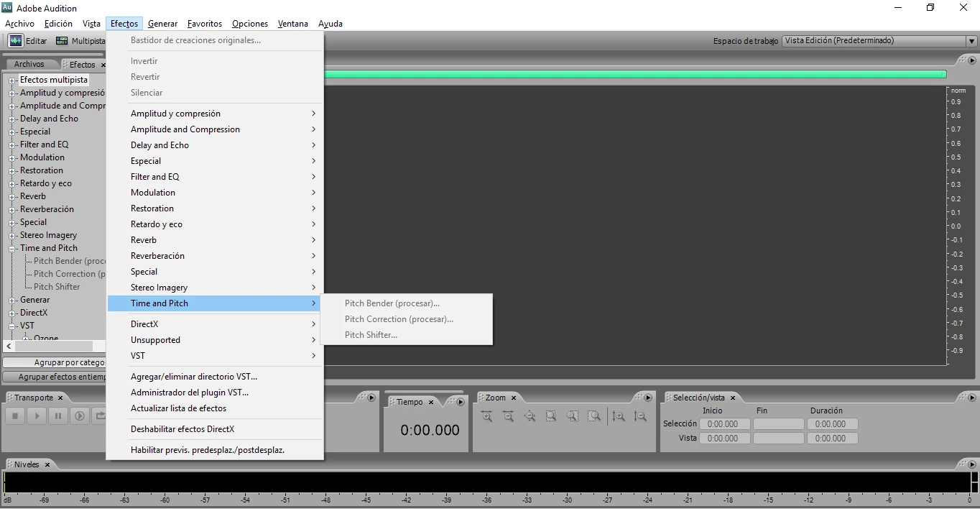Click the 0:00.000 time display
The width and height of the screenshot is (980, 509).
430,430
